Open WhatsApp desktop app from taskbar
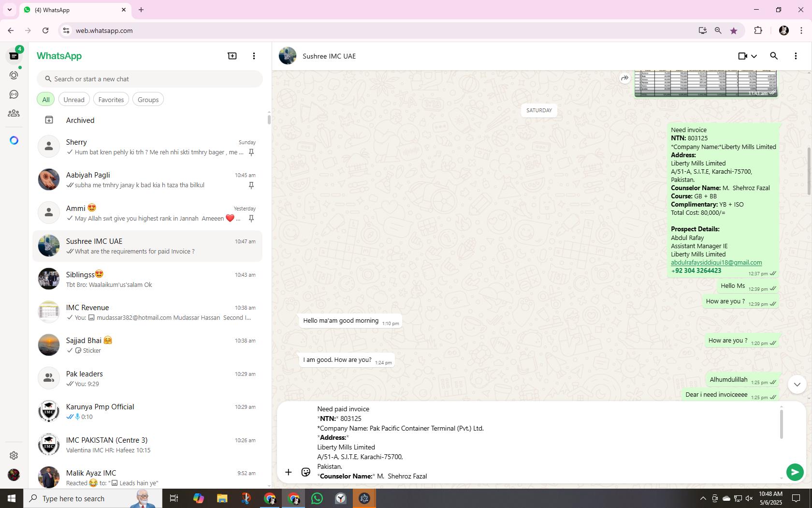This screenshot has width=812, height=508. (x=317, y=498)
